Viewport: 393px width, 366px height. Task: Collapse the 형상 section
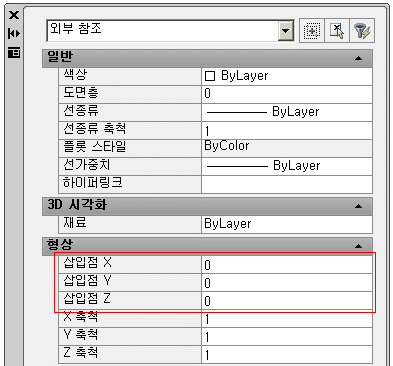(358, 246)
